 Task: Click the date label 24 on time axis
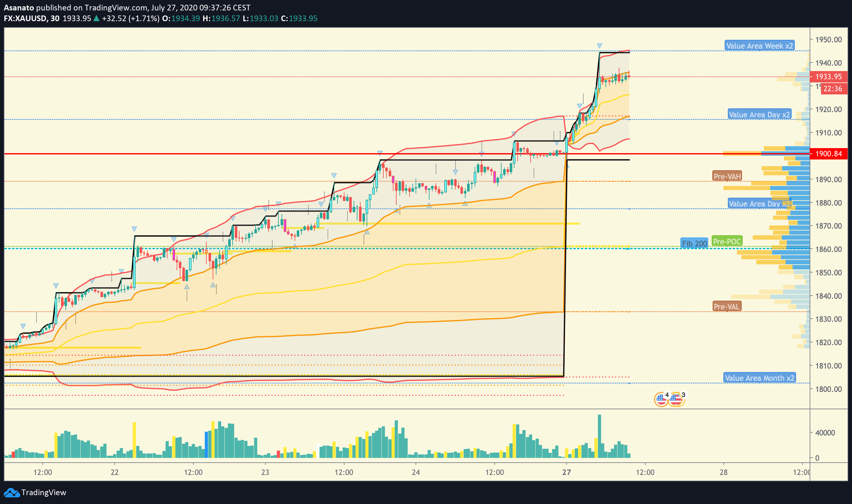coord(416,472)
